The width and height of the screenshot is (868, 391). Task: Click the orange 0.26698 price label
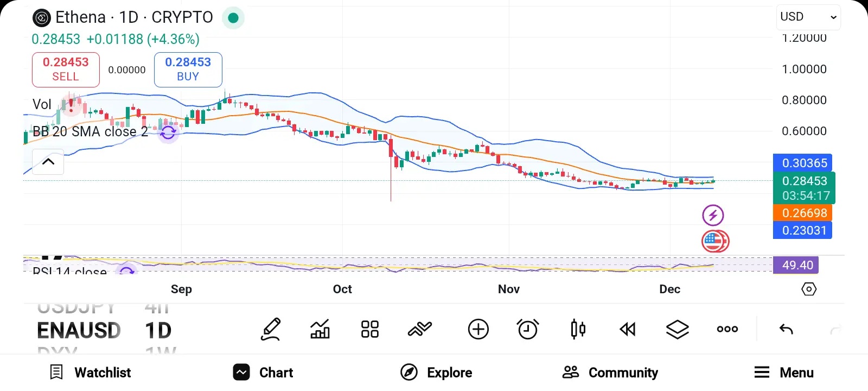(x=802, y=213)
